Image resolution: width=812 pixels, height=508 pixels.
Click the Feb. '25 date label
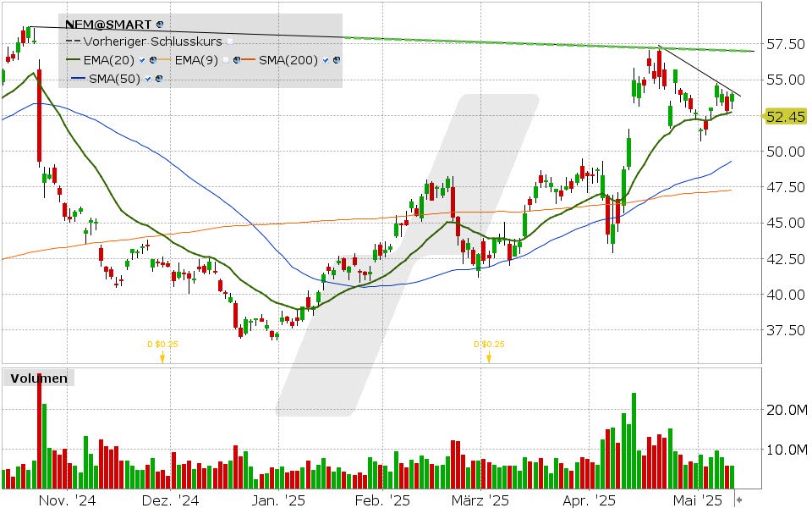pyautogui.click(x=382, y=500)
